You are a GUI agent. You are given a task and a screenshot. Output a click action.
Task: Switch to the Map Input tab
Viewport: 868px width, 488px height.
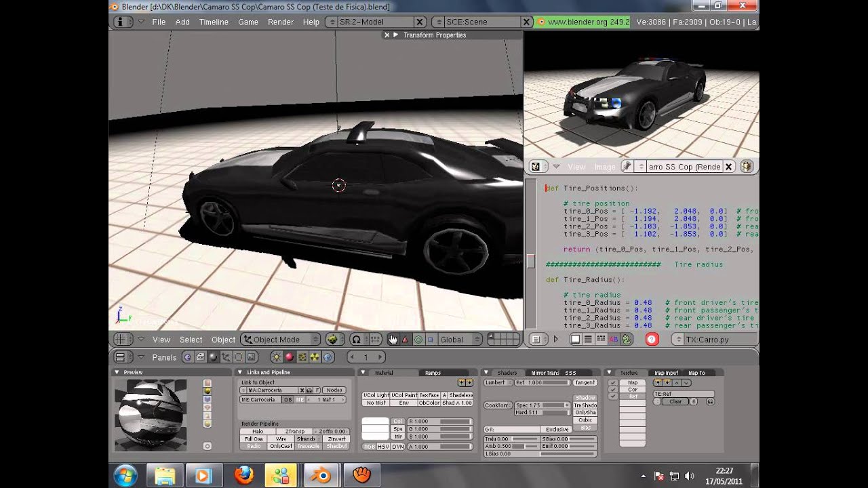[x=667, y=373]
